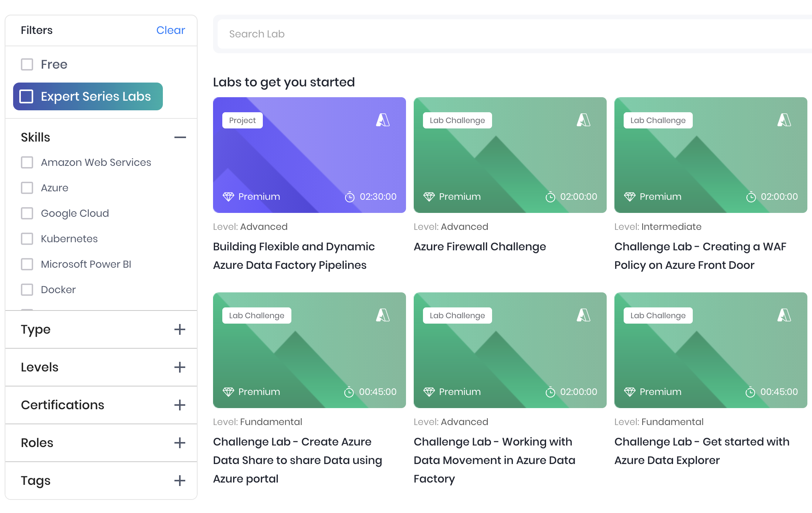Screen dimensions: 812x513
Task: Collapse the Skills filter section
Action: 180,137
